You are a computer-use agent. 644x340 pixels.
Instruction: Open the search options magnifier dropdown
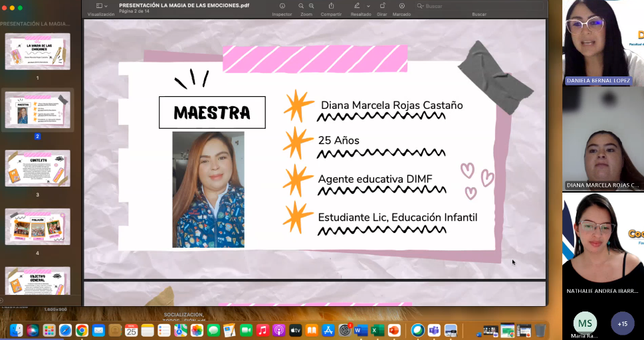point(420,6)
